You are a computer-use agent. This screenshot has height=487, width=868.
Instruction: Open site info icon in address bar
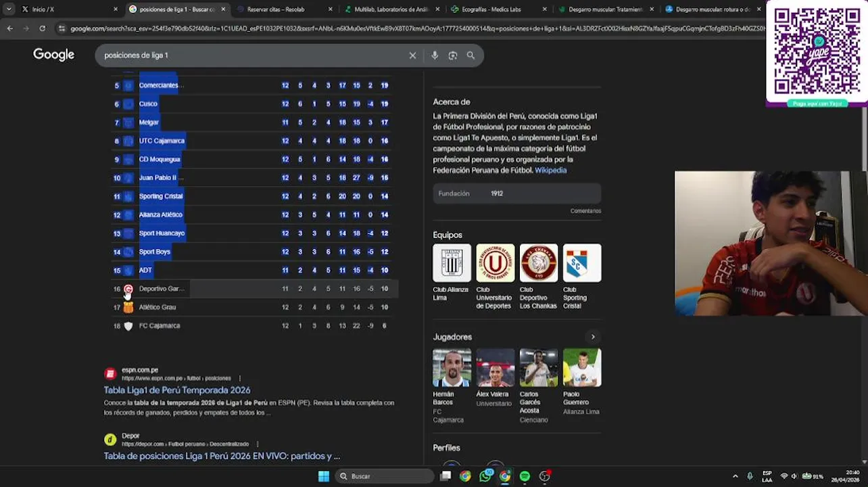click(x=62, y=28)
